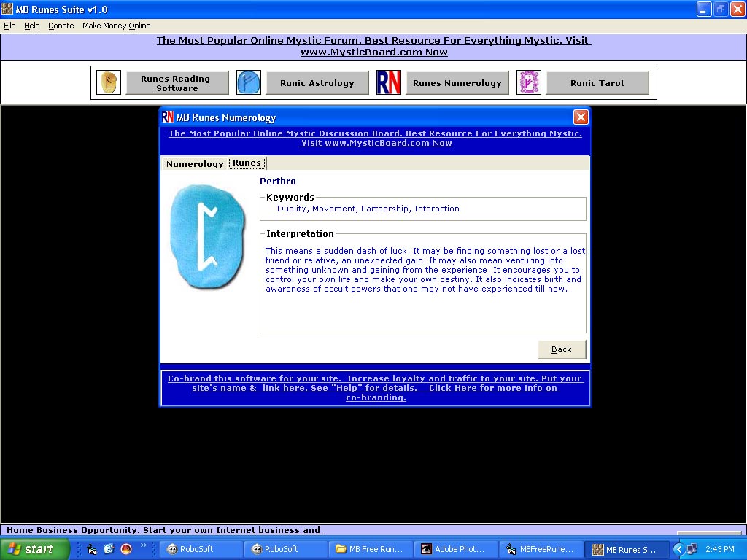Click the purple Runic Tarot icon

click(x=529, y=82)
